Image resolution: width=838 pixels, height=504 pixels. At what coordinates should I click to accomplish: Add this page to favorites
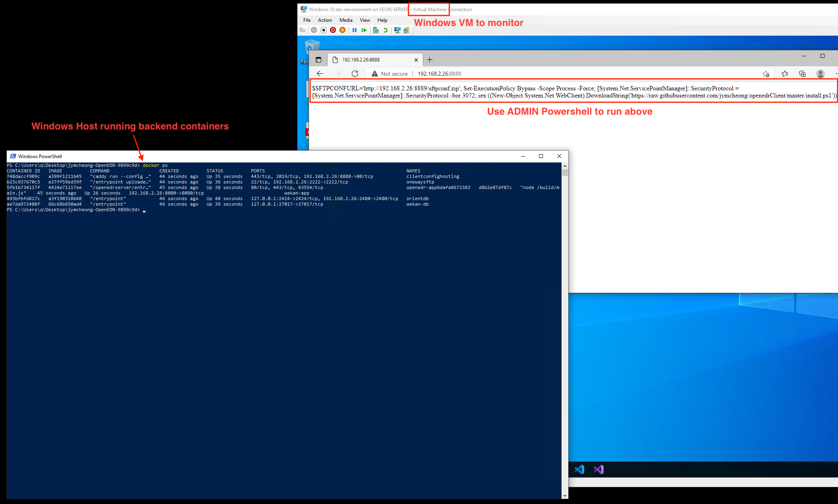(766, 74)
